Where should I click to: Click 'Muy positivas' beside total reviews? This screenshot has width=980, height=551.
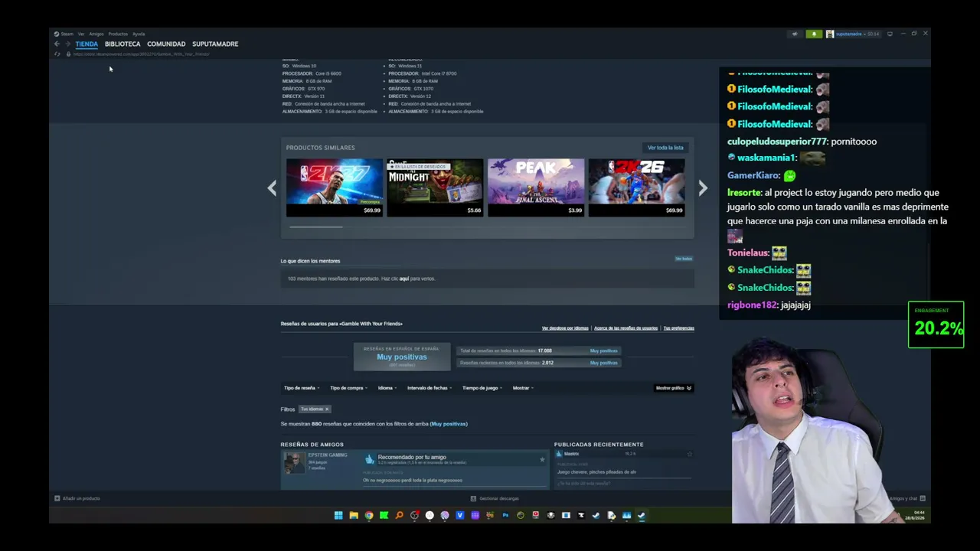click(604, 350)
